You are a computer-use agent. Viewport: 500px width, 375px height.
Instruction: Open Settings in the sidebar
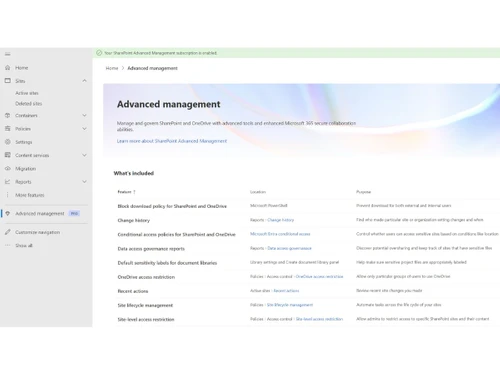pyautogui.click(x=24, y=142)
